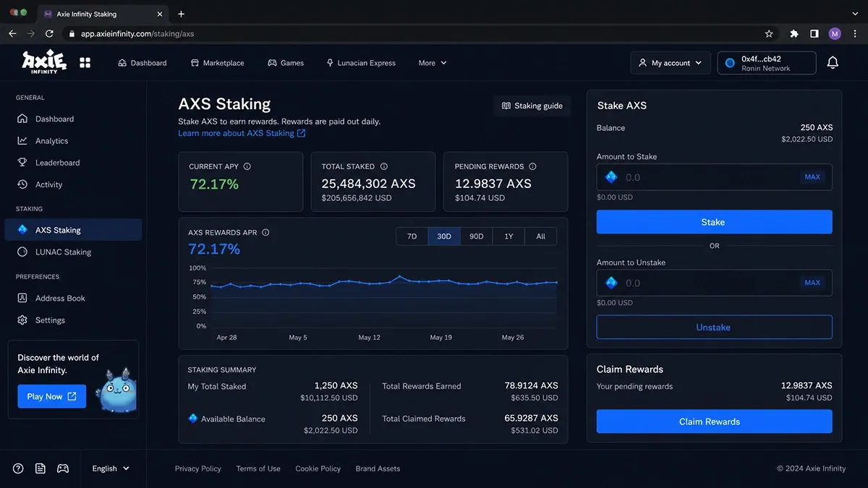Click info icon next to Current APY
Screen dimensions: 868x488
tap(247, 166)
